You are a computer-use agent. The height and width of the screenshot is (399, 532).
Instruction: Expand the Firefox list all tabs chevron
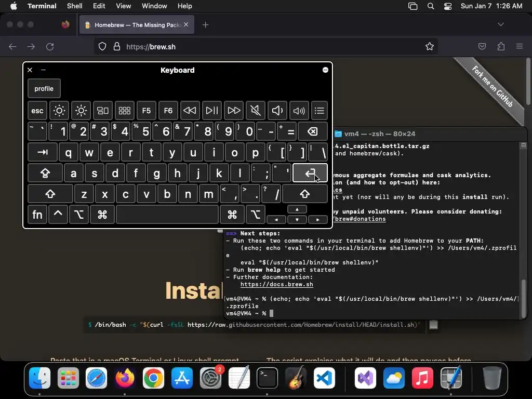pos(500,24)
